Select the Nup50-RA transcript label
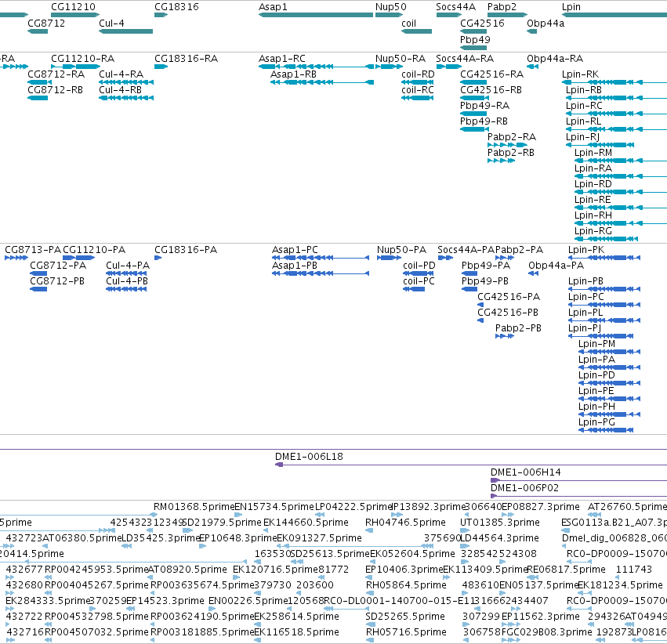667x644 pixels. (401, 58)
